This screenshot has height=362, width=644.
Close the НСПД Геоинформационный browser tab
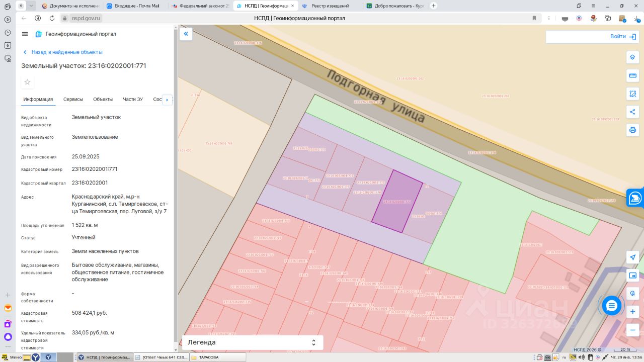293,6
